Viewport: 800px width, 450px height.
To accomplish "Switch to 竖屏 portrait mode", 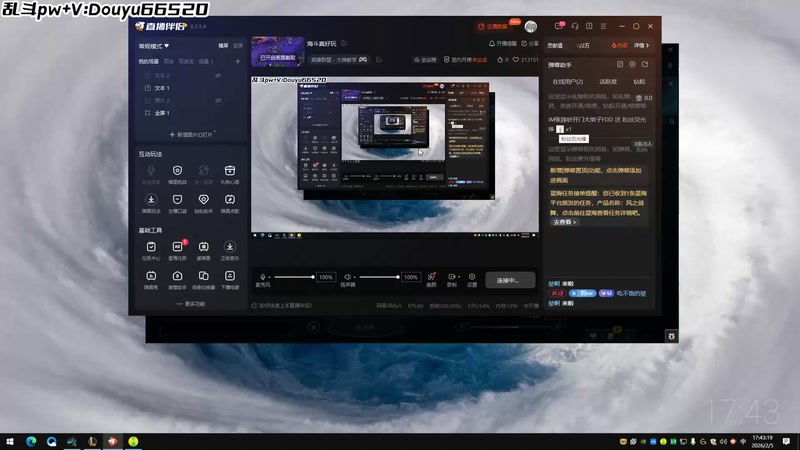I will pos(238,46).
